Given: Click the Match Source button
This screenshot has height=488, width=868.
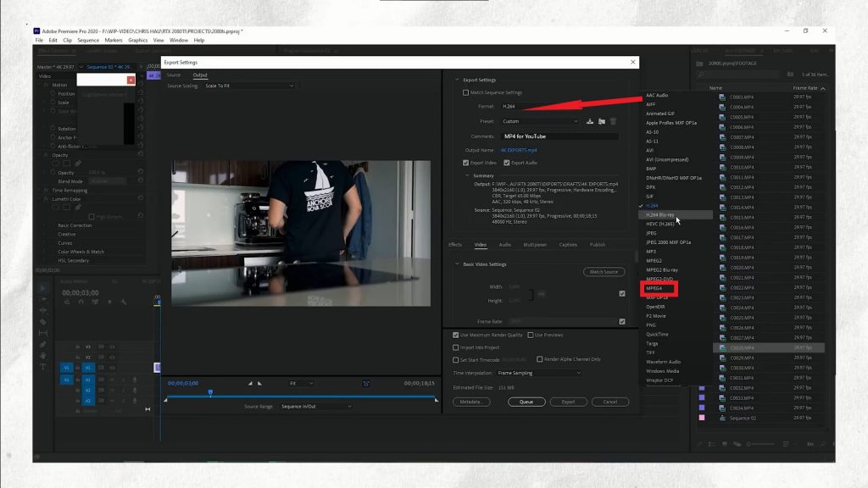Looking at the screenshot, I should 604,272.
